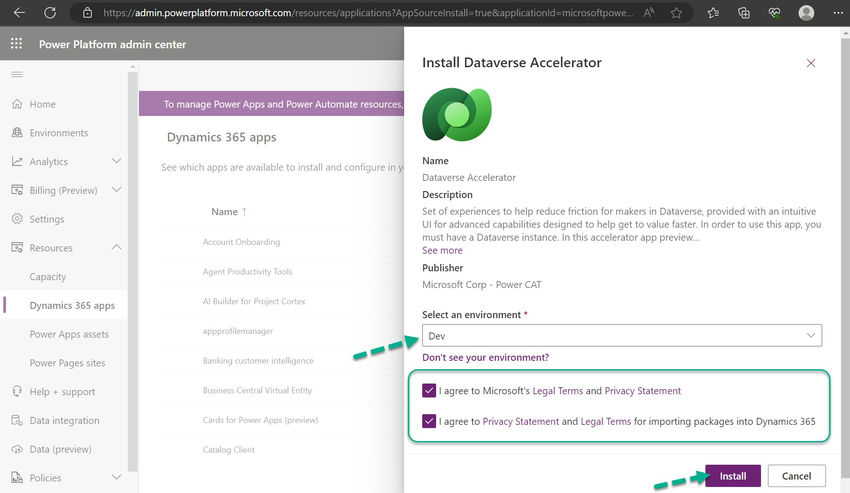Image resolution: width=850 pixels, height=493 pixels.
Task: Open the browser profile avatar
Action: coord(806,12)
